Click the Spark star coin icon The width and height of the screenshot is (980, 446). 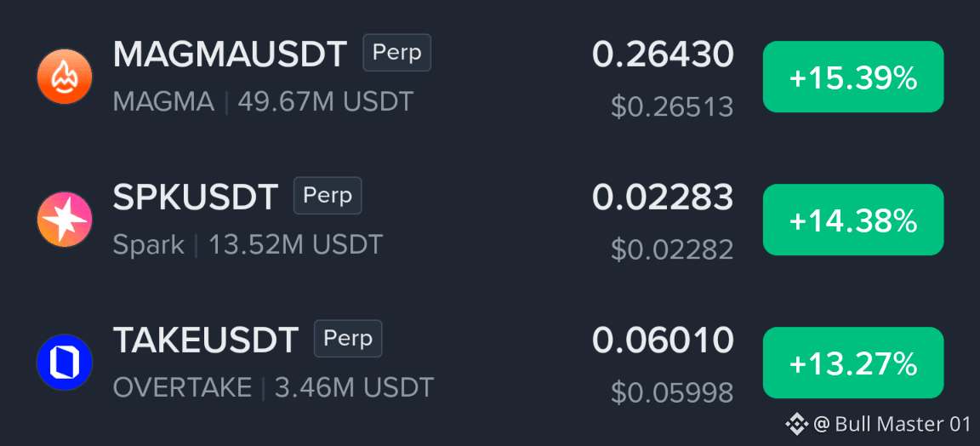pyautogui.click(x=65, y=220)
